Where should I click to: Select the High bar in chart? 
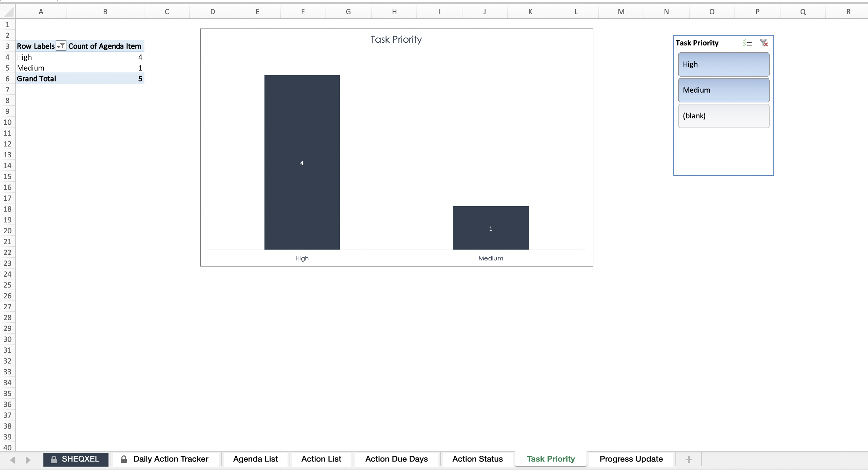coord(302,162)
